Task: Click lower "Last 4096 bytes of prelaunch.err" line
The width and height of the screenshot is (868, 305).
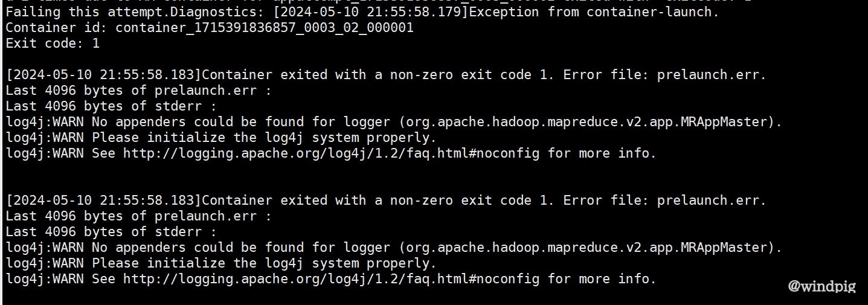Action: tap(138, 216)
